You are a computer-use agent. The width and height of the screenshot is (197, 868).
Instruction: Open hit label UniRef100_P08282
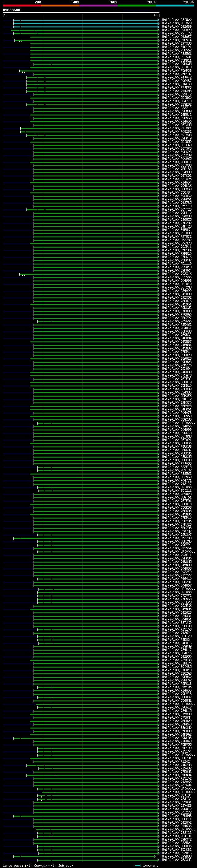point(177,132)
